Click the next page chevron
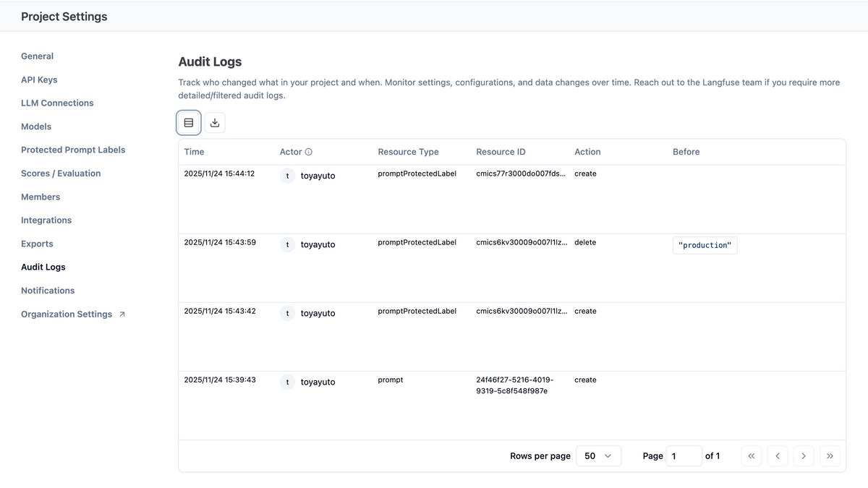The height and width of the screenshot is (488, 868). click(x=804, y=456)
